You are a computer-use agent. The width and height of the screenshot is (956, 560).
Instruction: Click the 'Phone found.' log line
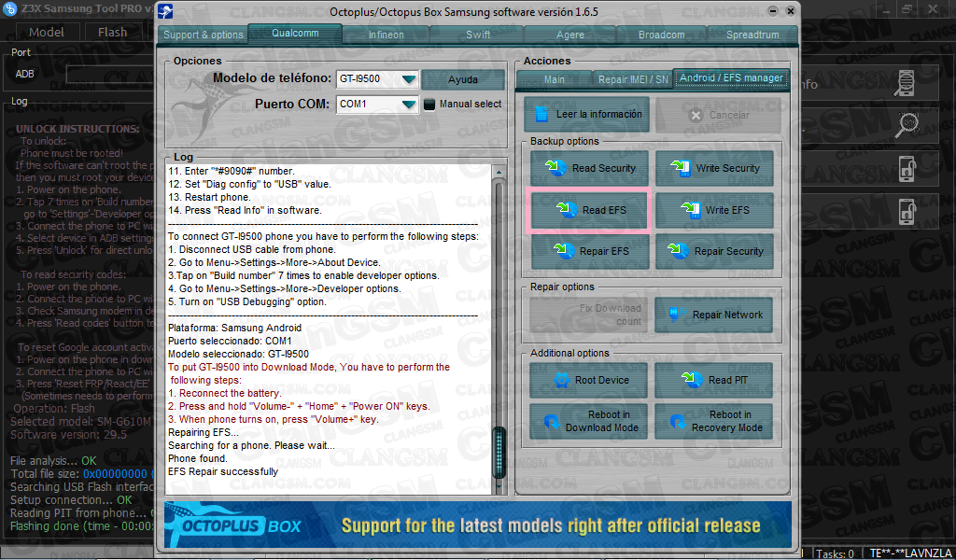click(198, 458)
